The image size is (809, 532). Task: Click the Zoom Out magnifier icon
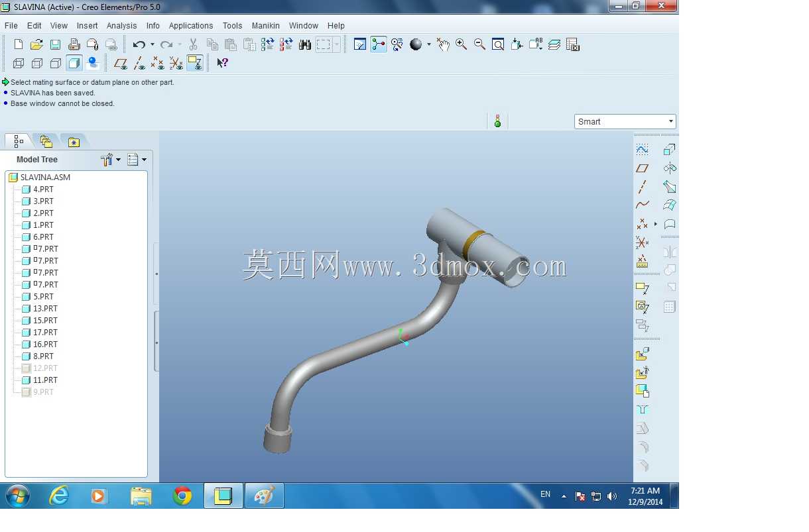(480, 44)
